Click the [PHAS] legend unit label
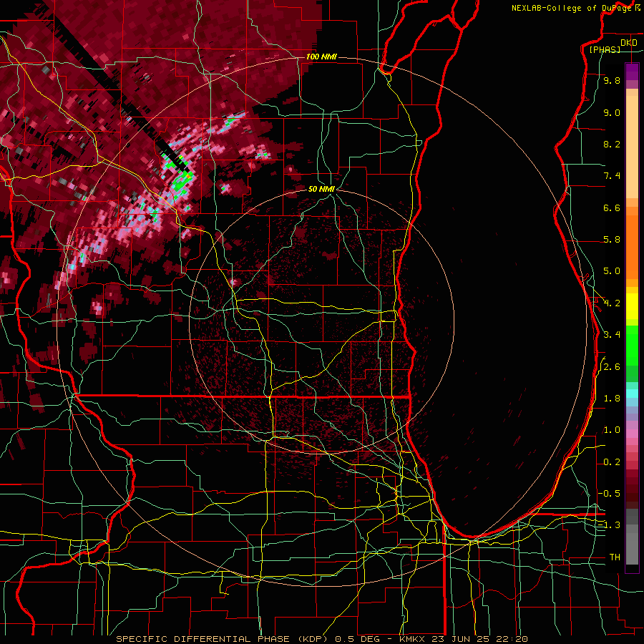The height and width of the screenshot is (644, 644). [605, 49]
